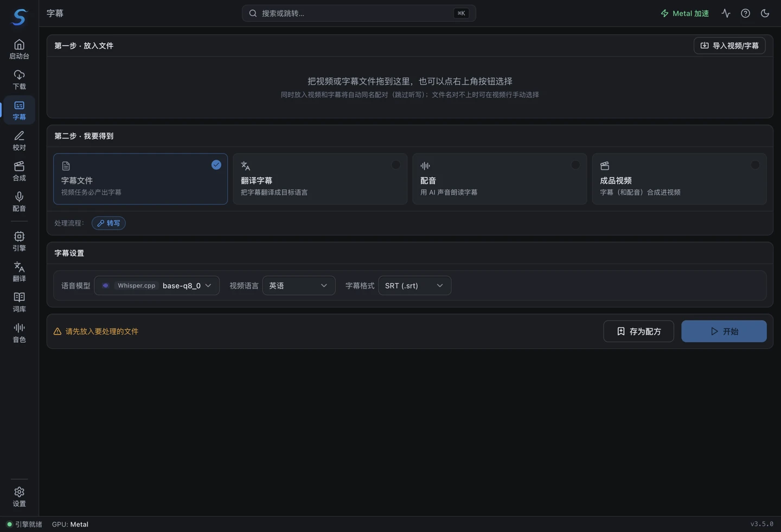Select the 字幕 sidebar item

point(20,110)
